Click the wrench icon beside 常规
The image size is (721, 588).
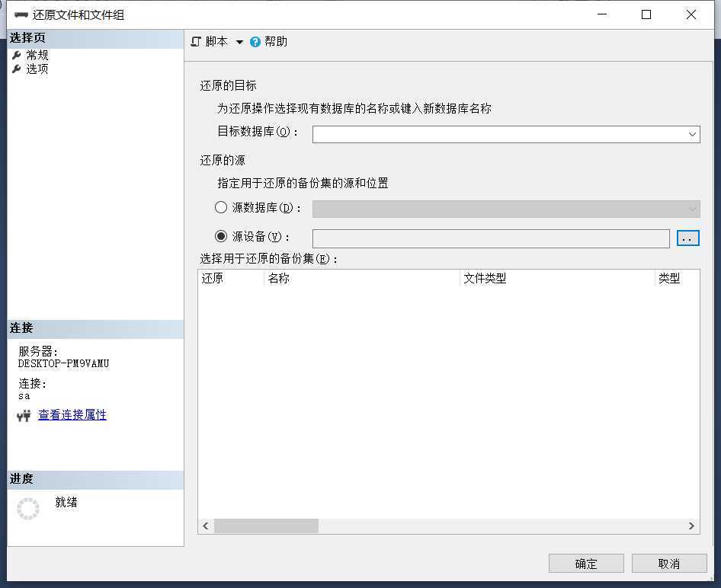(17, 55)
